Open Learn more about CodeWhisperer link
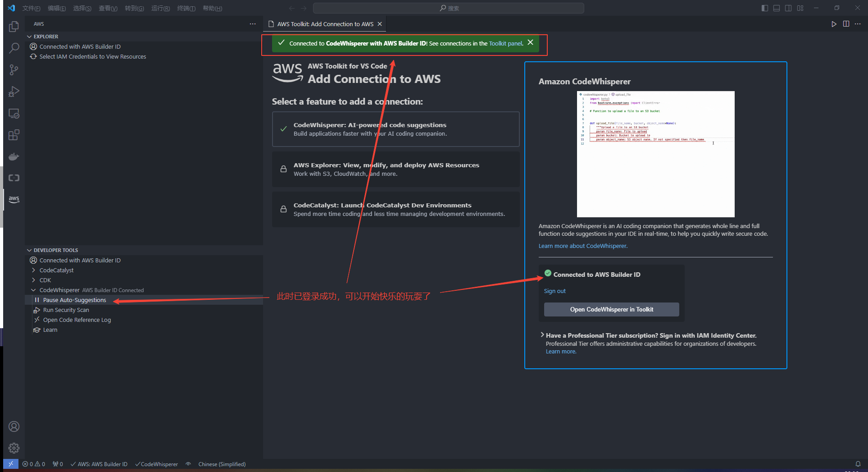Image resolution: width=868 pixels, height=472 pixels. (583, 246)
